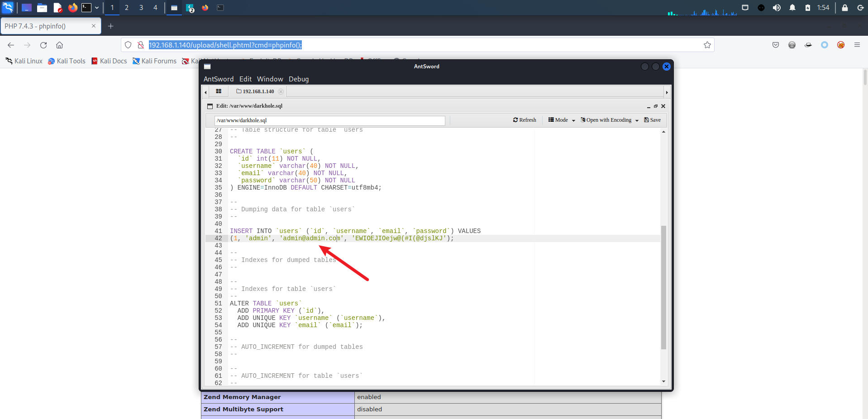Click the file path field /var/www/darkhole.sql
The image size is (868, 419).
click(329, 120)
